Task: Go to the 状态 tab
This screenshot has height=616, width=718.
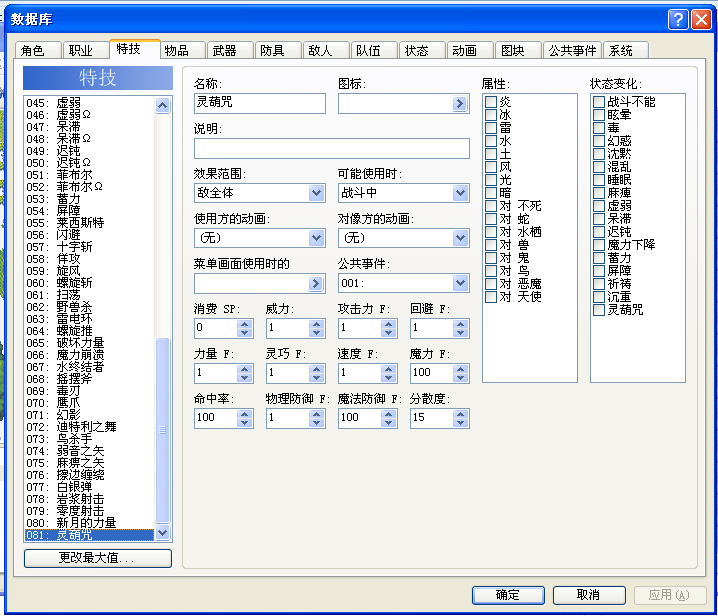Action: 422,50
